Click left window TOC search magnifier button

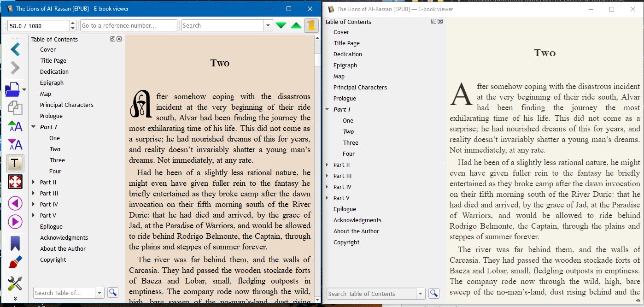(113, 292)
